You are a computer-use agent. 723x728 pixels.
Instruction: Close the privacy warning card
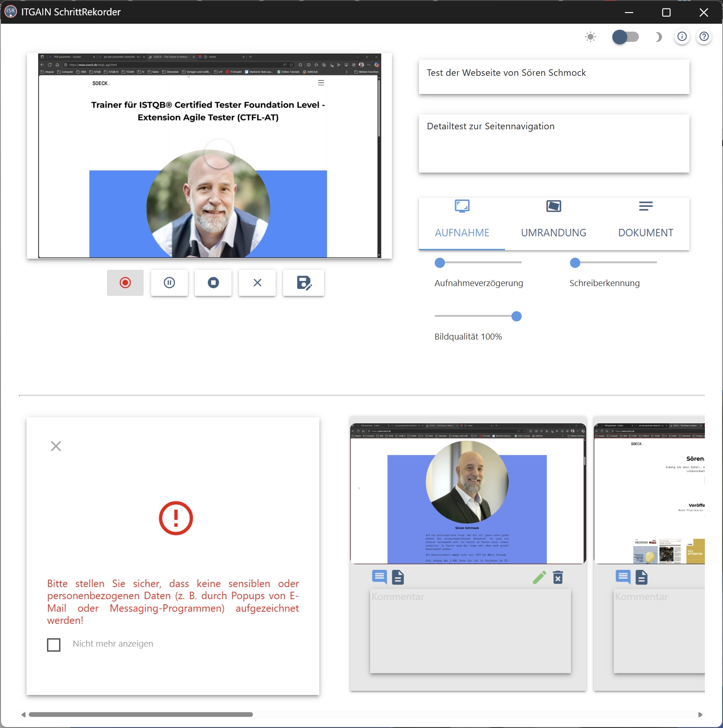[x=56, y=446]
